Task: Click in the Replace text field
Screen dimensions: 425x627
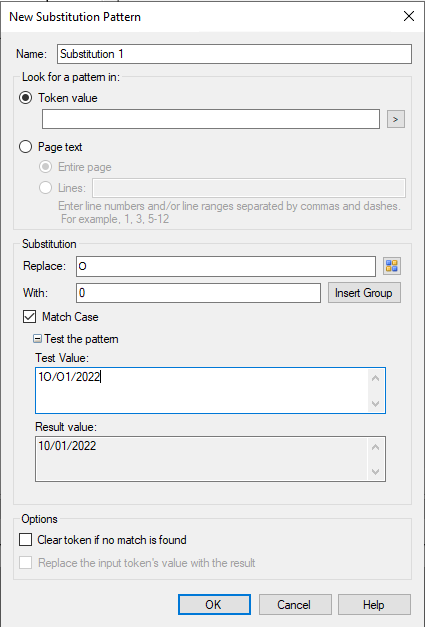Action: [226, 266]
